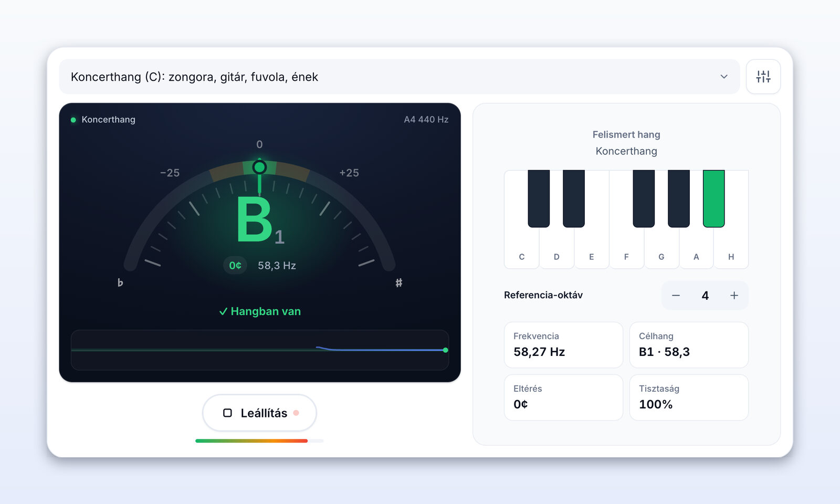Click the Frekvencia 58,27 Hz card
This screenshot has height=504, width=840.
coord(563,345)
